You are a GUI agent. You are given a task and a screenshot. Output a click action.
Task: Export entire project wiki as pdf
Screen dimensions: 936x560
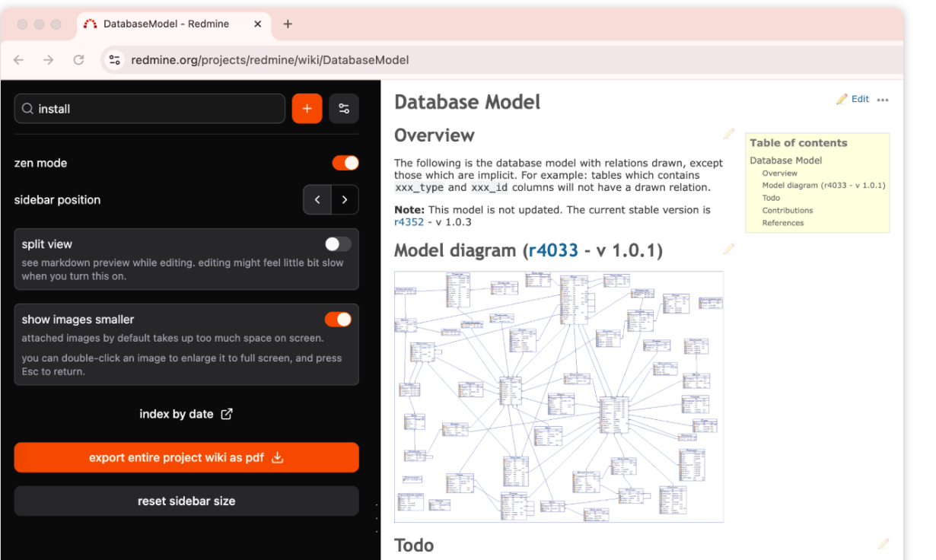click(186, 457)
